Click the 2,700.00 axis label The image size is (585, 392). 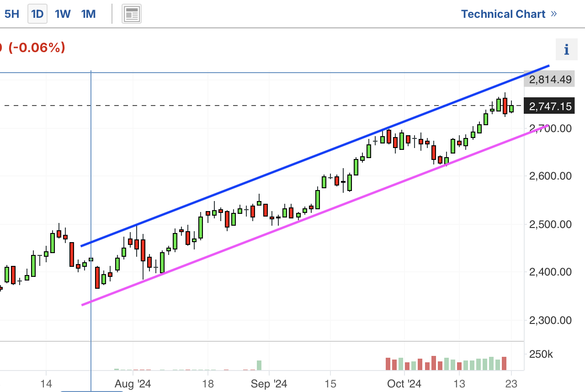pyautogui.click(x=550, y=128)
